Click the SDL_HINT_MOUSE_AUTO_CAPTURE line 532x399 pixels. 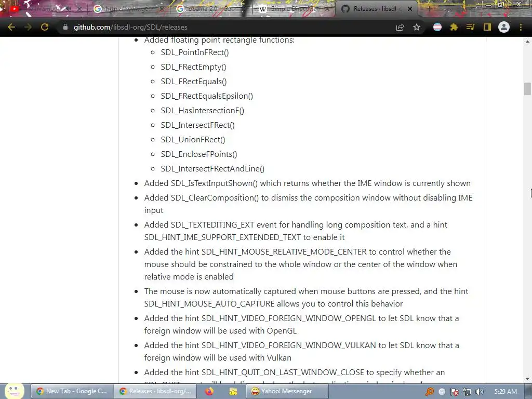[x=273, y=303]
